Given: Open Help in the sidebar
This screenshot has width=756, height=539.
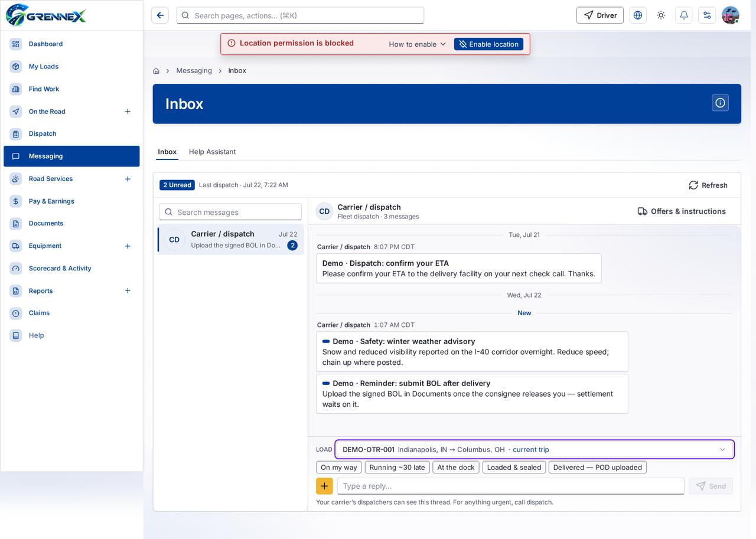Looking at the screenshot, I should tap(71, 336).
